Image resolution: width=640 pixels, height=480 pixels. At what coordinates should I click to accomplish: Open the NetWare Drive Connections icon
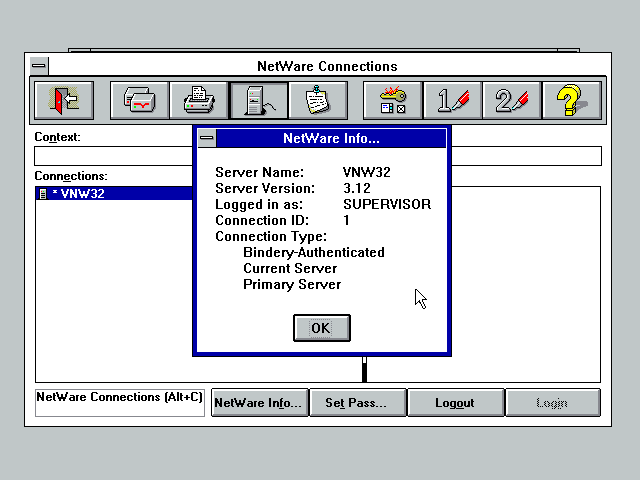(139, 100)
